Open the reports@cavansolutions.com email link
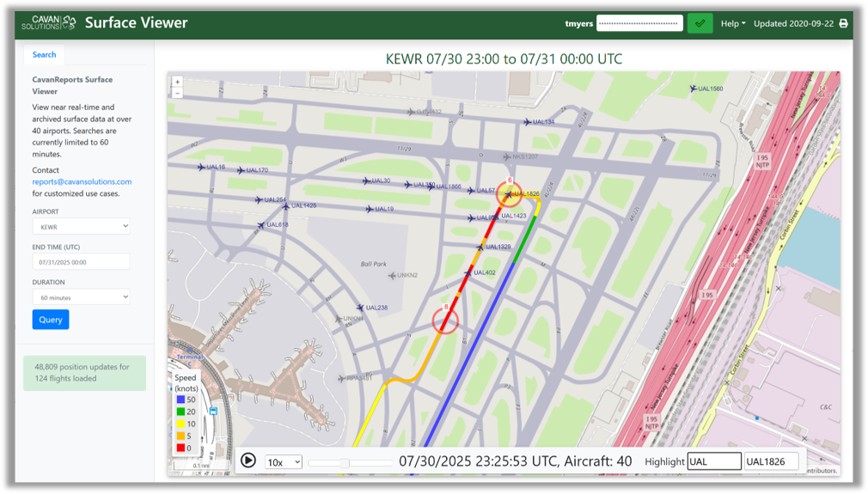This screenshot has width=868, height=494. tap(82, 181)
